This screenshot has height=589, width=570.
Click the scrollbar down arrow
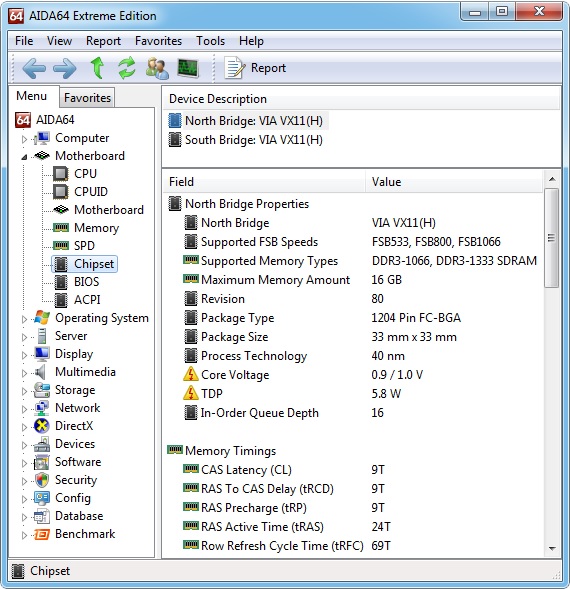552,548
